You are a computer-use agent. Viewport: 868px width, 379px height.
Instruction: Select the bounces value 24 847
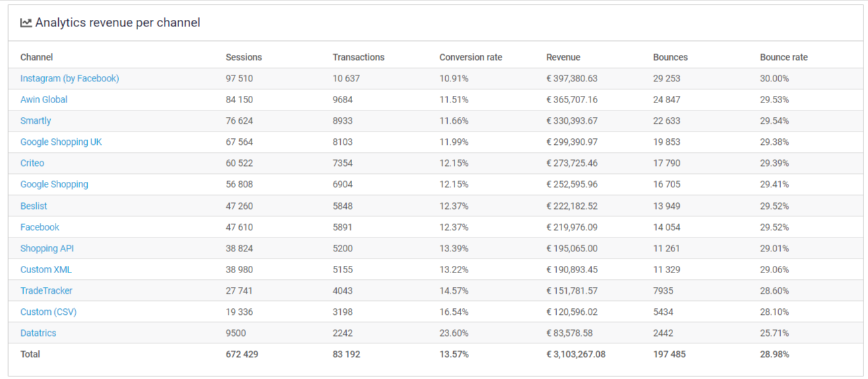[x=667, y=99]
